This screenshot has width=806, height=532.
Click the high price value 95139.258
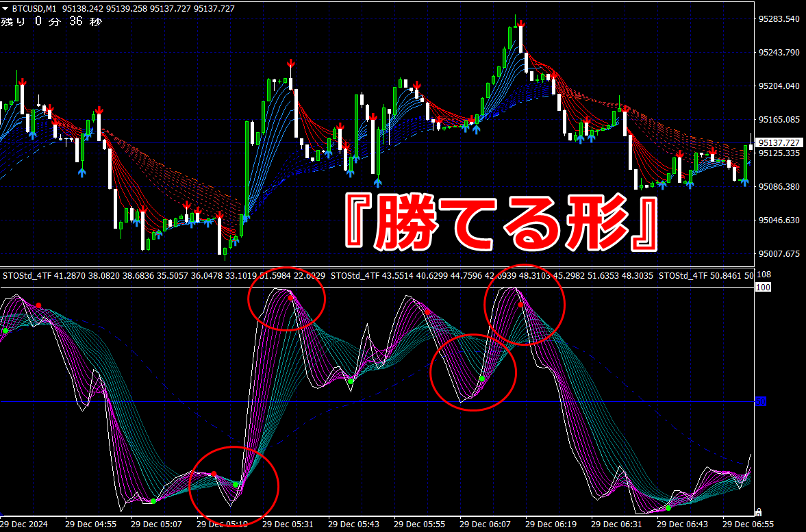coord(127,9)
